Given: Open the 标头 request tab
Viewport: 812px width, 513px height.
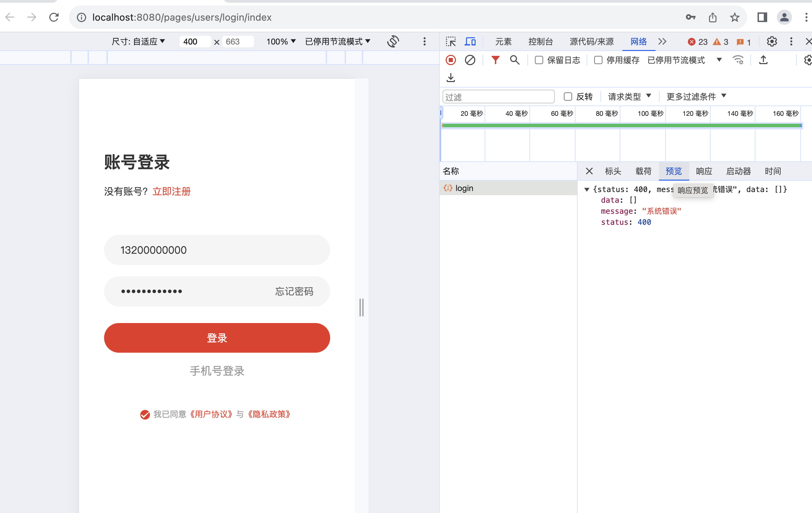Looking at the screenshot, I should [x=613, y=171].
